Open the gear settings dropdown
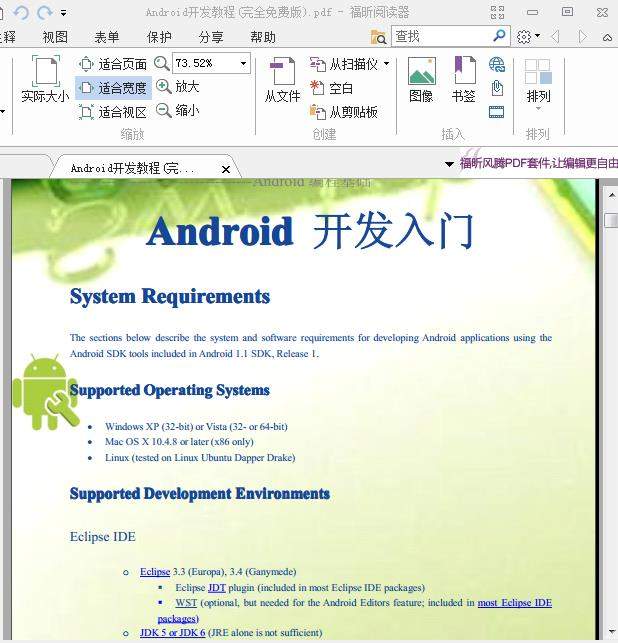This screenshot has width=618, height=643. coord(528,37)
